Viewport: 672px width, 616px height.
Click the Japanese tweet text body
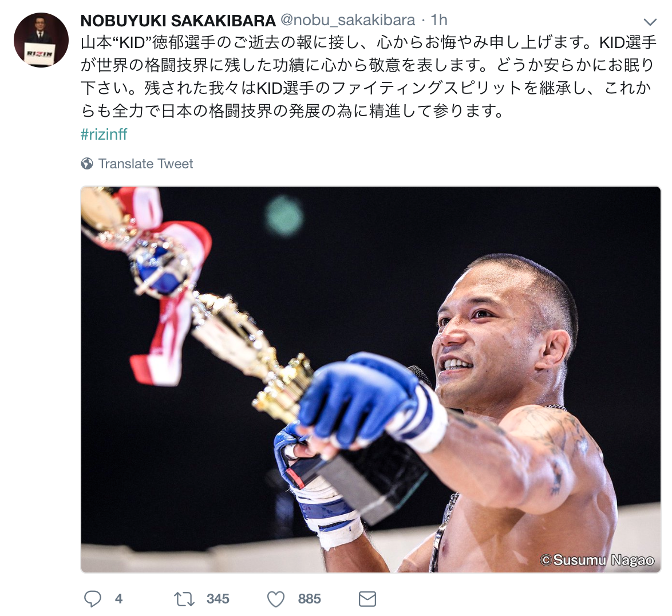tap(369, 77)
